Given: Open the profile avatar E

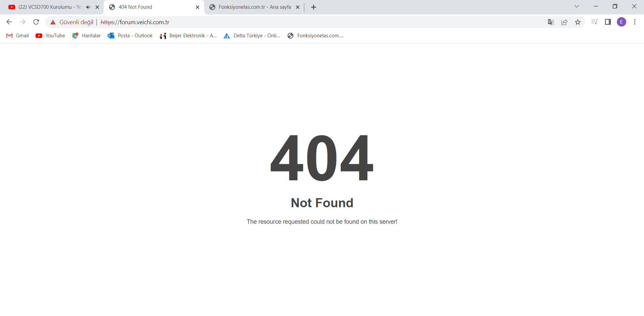Looking at the screenshot, I should click(622, 22).
